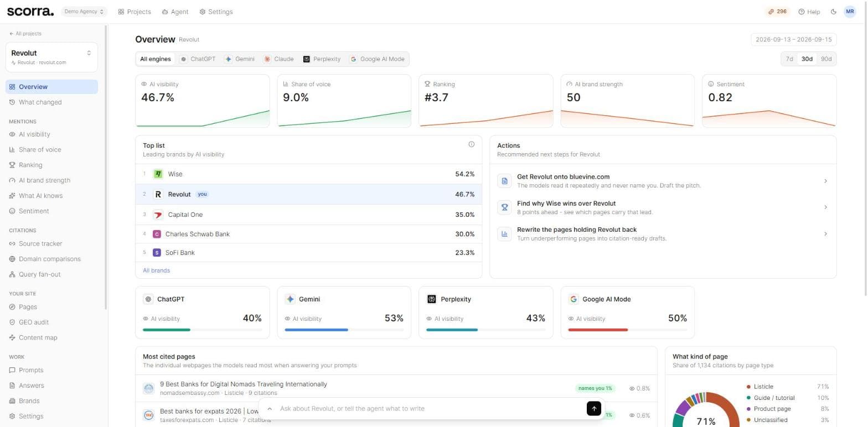The width and height of the screenshot is (868, 427).
Task: Open Brands in the sidebar
Action: click(51, 401)
